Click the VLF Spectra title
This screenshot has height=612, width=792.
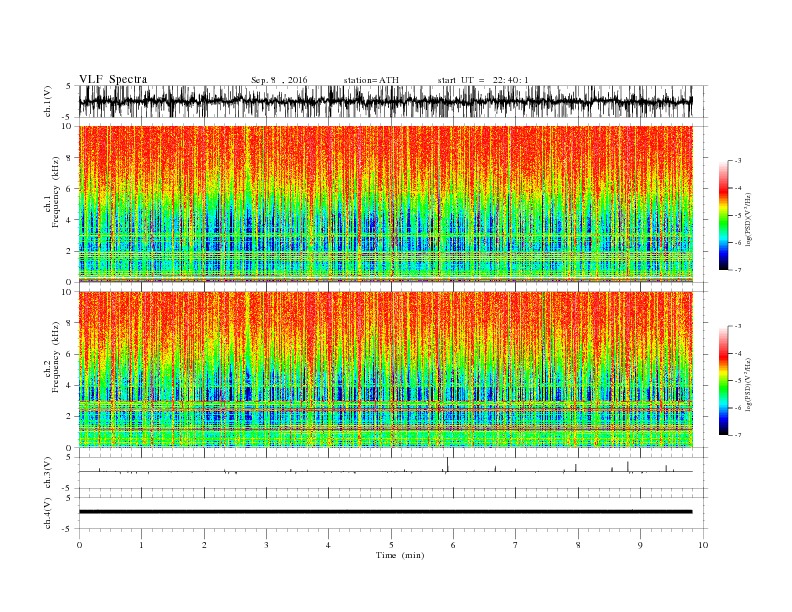pyautogui.click(x=113, y=79)
